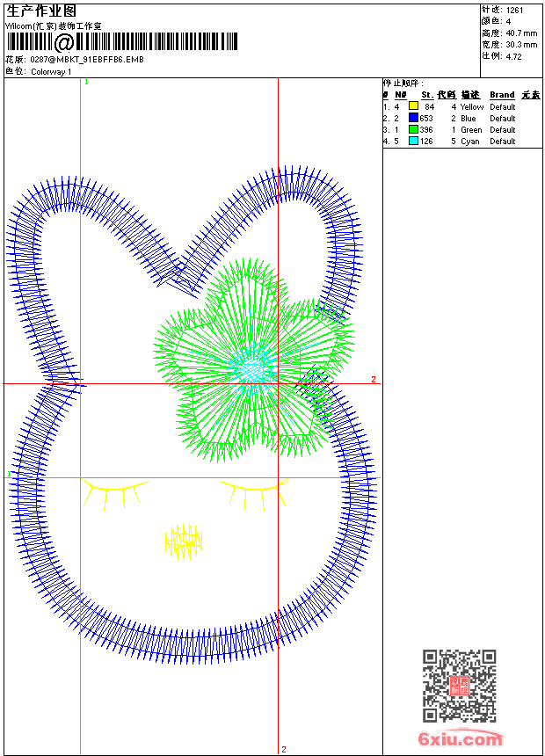The height and width of the screenshot is (756, 545).
Task: Click the scale value 4.72
Action: pyautogui.click(x=514, y=56)
